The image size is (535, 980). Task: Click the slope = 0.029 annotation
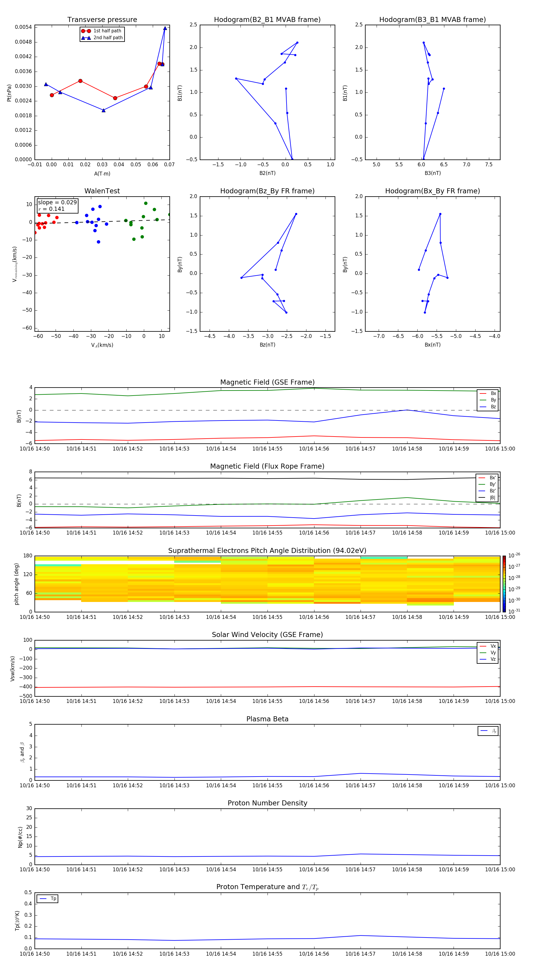(x=57, y=203)
